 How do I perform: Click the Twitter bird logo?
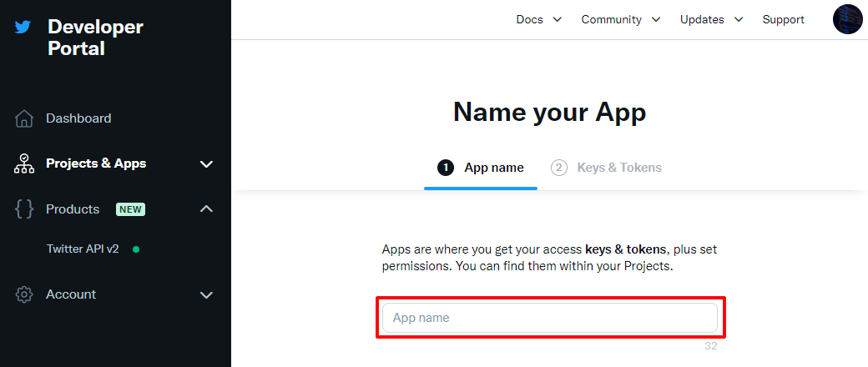tap(23, 28)
